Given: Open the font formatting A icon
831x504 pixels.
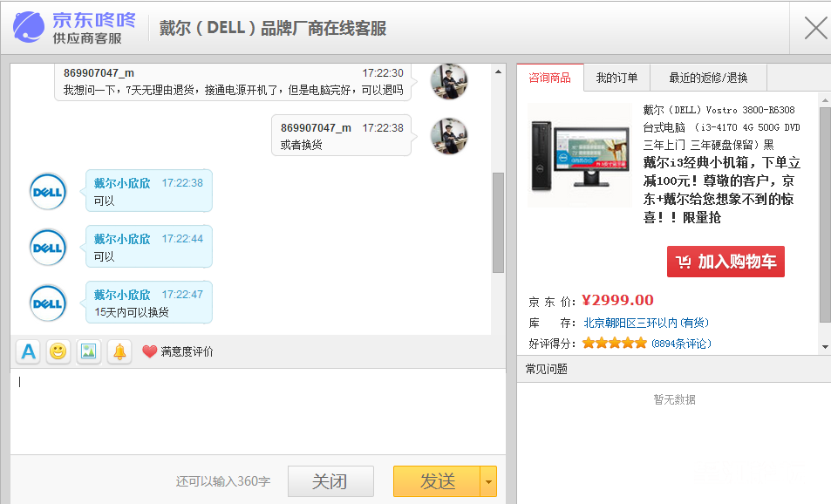Looking at the screenshot, I should tap(29, 351).
